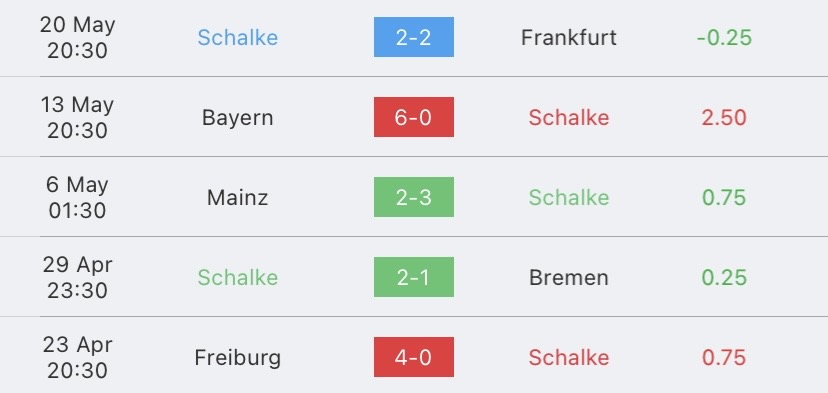
Task: Click Schalke in the Bremen match row
Action: click(x=238, y=277)
